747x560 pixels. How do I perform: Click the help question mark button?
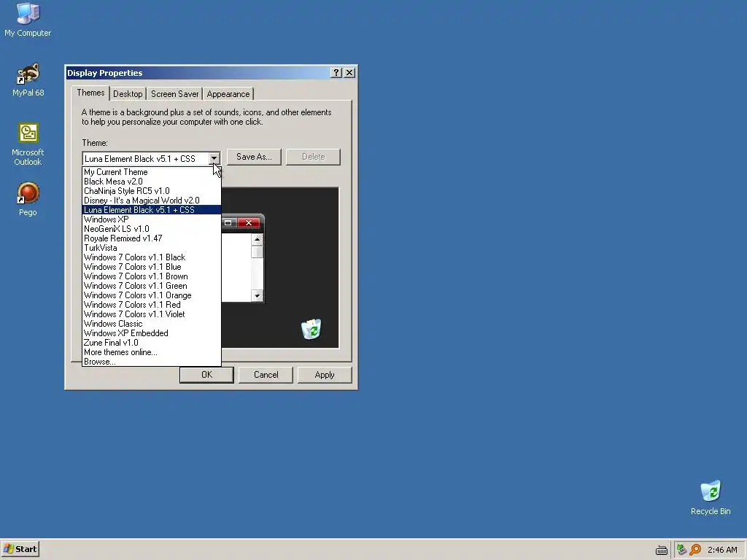point(336,72)
